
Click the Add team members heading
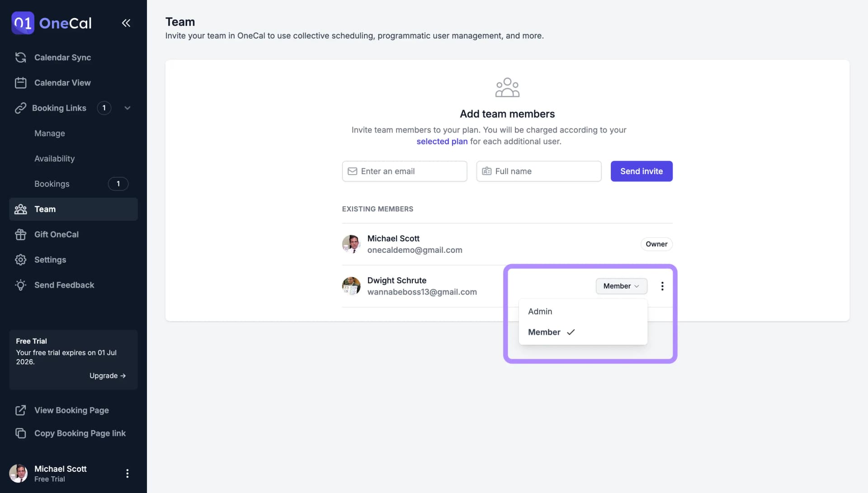pos(507,114)
